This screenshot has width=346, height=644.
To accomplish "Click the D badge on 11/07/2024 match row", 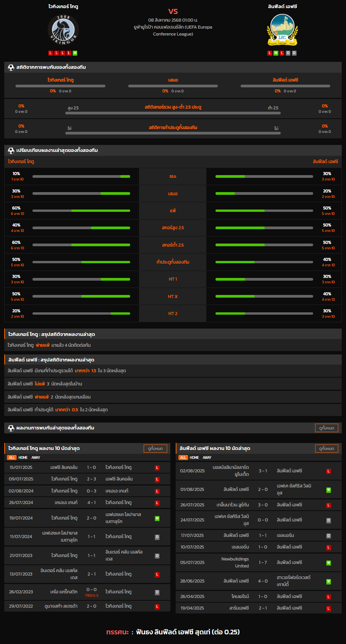I will pyautogui.click(x=157, y=537).
